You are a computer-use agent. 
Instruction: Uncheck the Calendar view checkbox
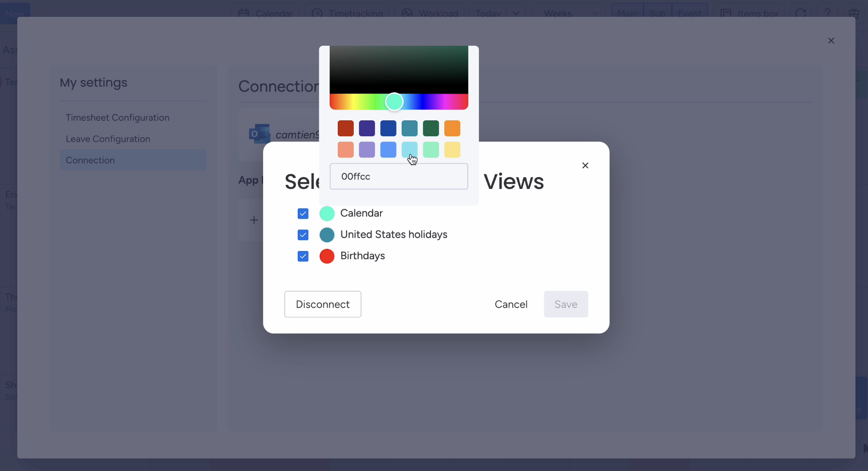point(303,213)
